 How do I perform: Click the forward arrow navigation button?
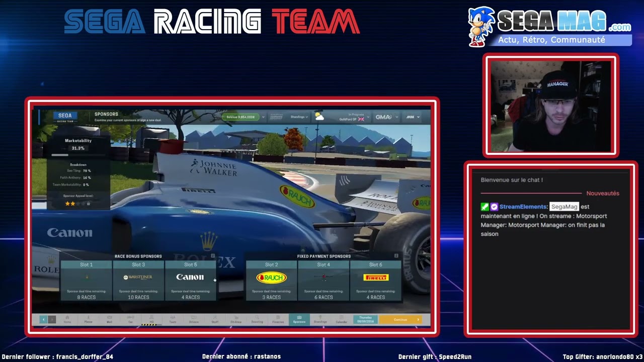(x=52, y=319)
